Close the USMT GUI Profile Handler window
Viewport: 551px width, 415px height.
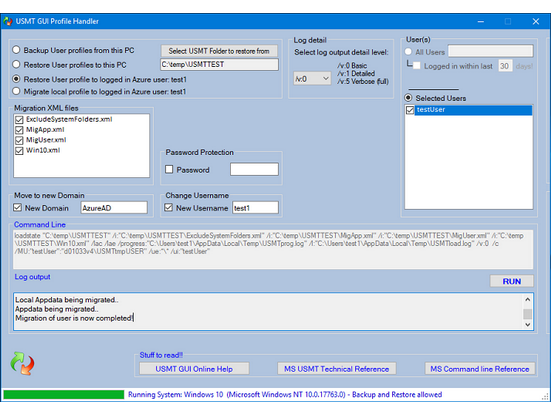pos(536,21)
